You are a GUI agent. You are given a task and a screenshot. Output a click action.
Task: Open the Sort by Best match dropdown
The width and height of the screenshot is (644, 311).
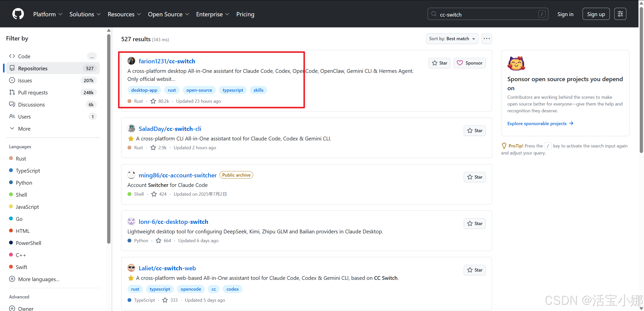(452, 39)
